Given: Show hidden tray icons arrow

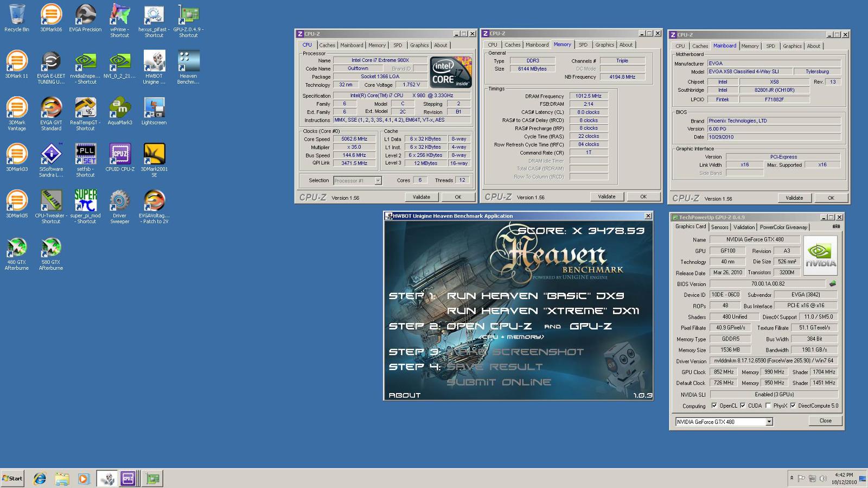Looking at the screenshot, I should (792, 478).
